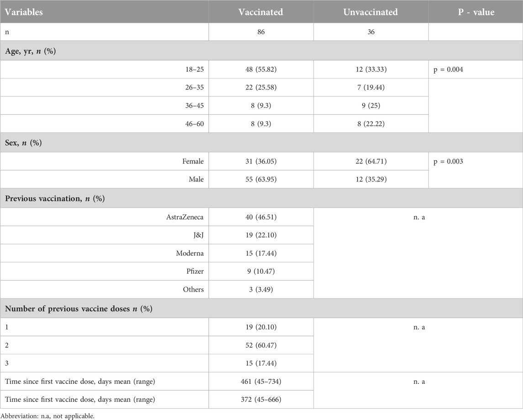Select cell 22 (25.58)
The image size is (523, 420).
(261, 87)
